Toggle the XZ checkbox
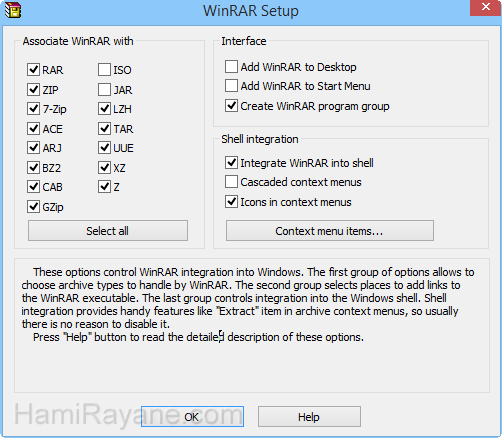 pyautogui.click(x=104, y=167)
